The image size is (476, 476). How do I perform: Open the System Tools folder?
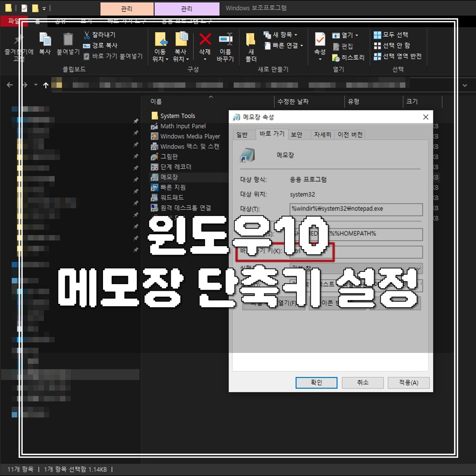(x=173, y=116)
